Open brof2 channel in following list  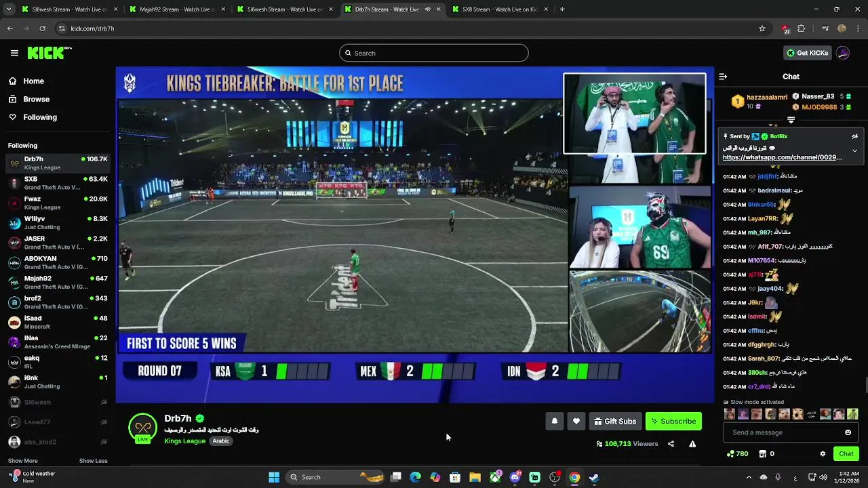[x=58, y=302]
